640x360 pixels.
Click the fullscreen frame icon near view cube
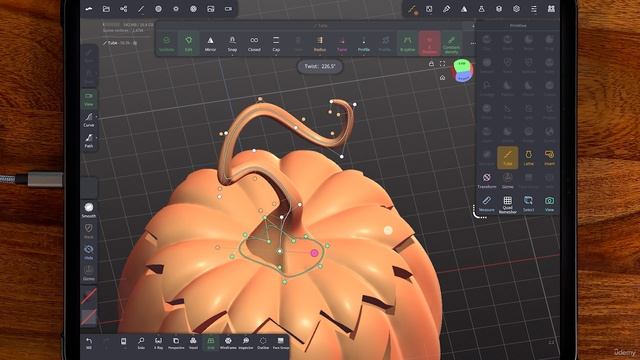[442, 64]
